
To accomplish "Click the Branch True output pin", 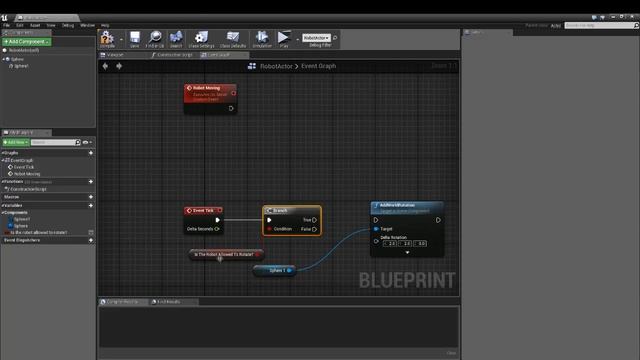I will tap(314, 220).
